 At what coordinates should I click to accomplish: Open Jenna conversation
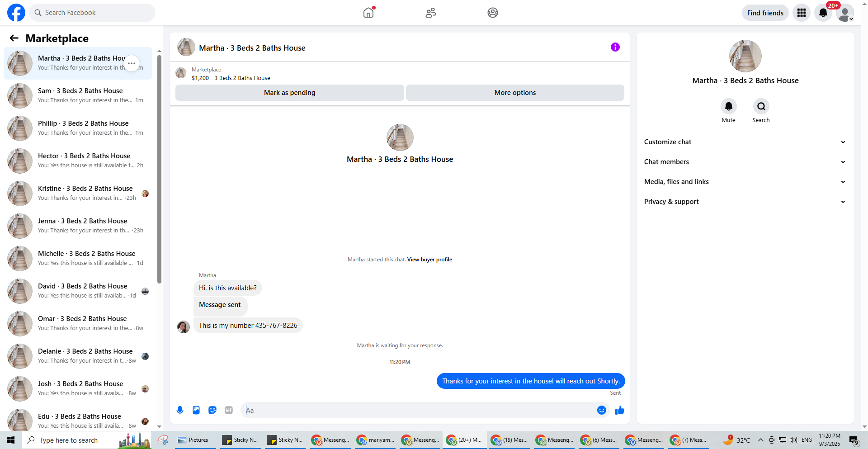tap(78, 226)
